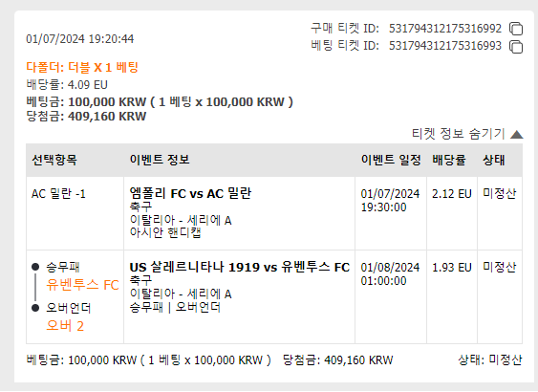Image resolution: width=538 pixels, height=392 pixels.
Task: Open the 엠폴리 FC vs AC 밀란 event
Action: point(190,193)
